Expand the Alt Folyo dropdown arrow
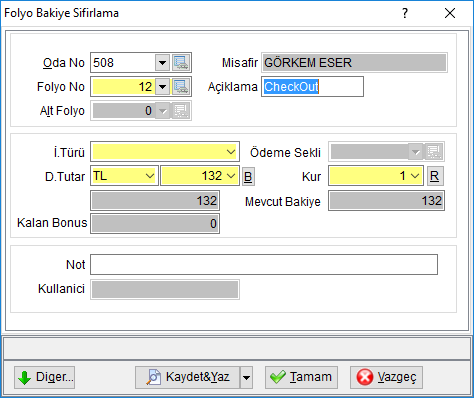The width and height of the screenshot is (474, 398). pos(162,111)
